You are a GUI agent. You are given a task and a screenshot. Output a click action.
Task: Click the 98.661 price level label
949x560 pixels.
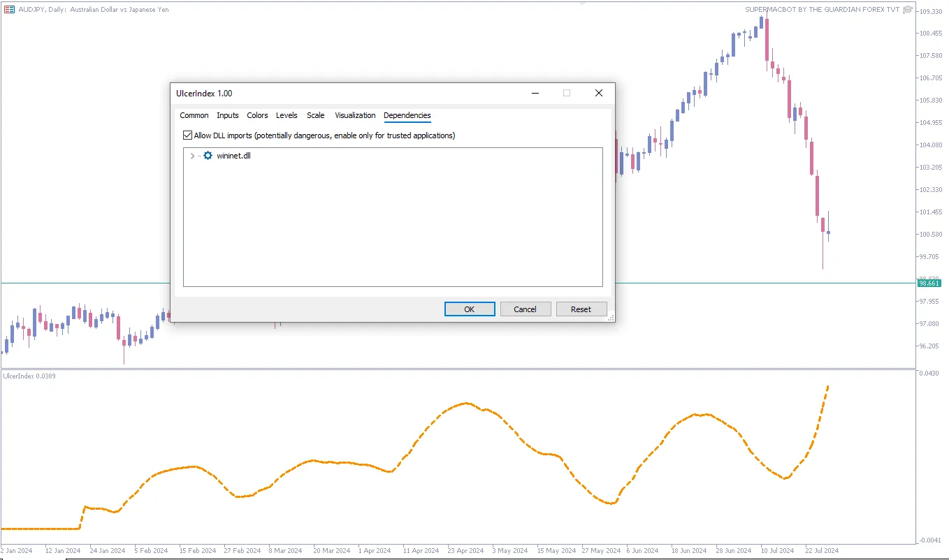(929, 283)
